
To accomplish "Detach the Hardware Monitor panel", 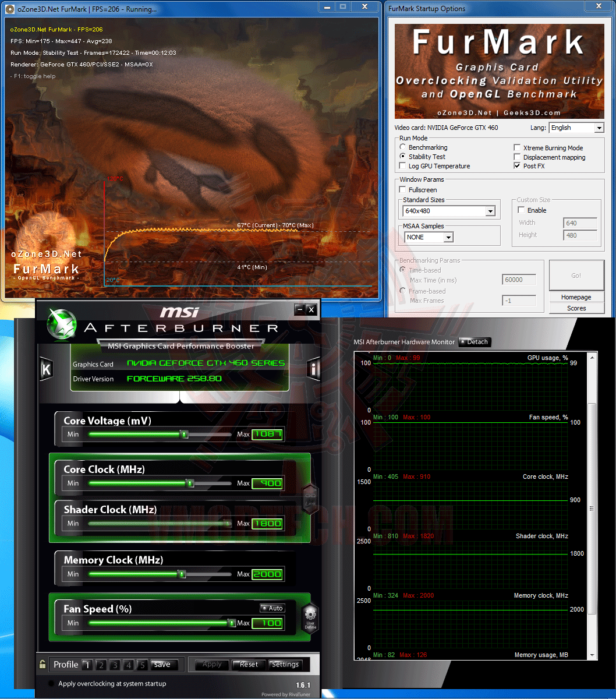I will click(x=475, y=342).
